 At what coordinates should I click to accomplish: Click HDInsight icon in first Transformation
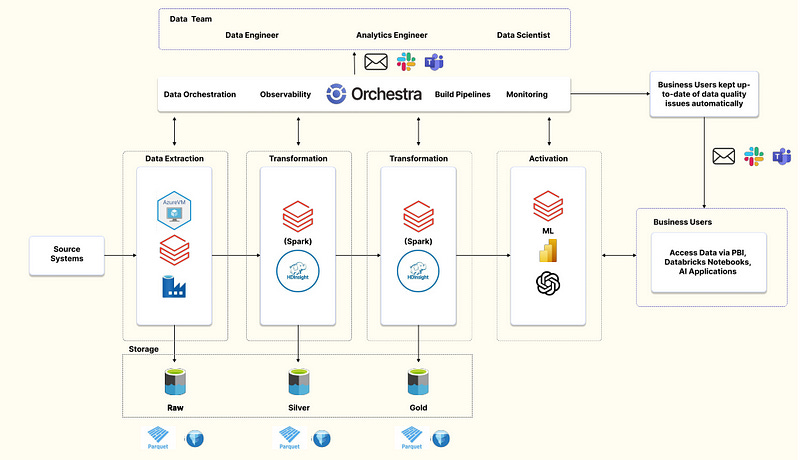[298, 271]
